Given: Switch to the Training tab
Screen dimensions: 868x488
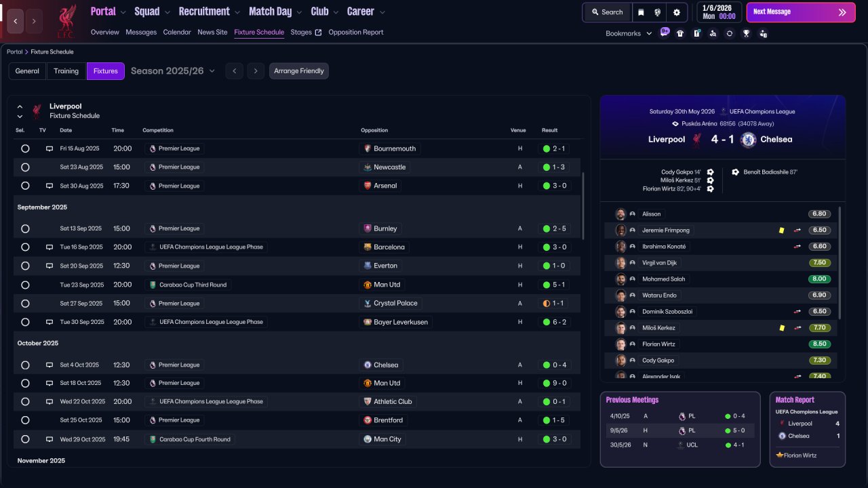Looking at the screenshot, I should (x=66, y=71).
